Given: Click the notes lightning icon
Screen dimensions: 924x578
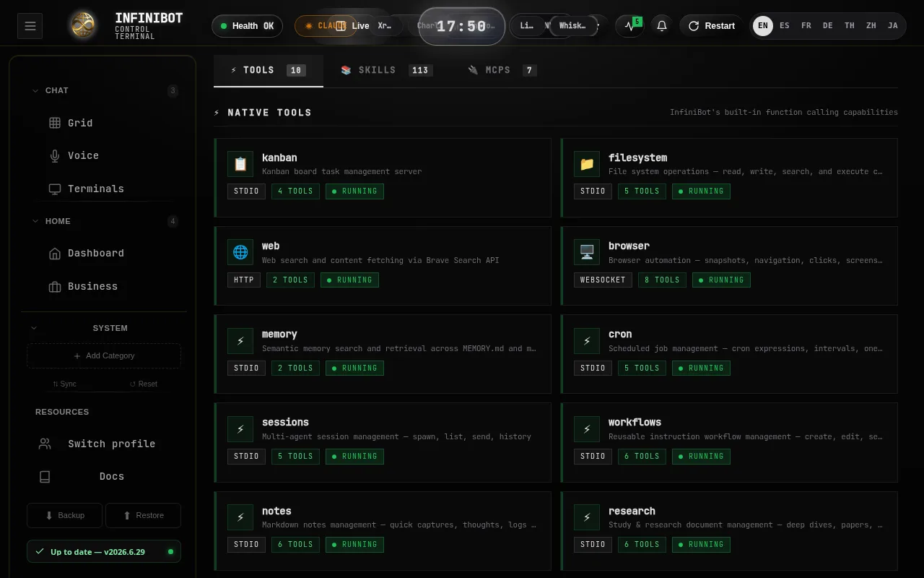Looking at the screenshot, I should click(x=240, y=517).
